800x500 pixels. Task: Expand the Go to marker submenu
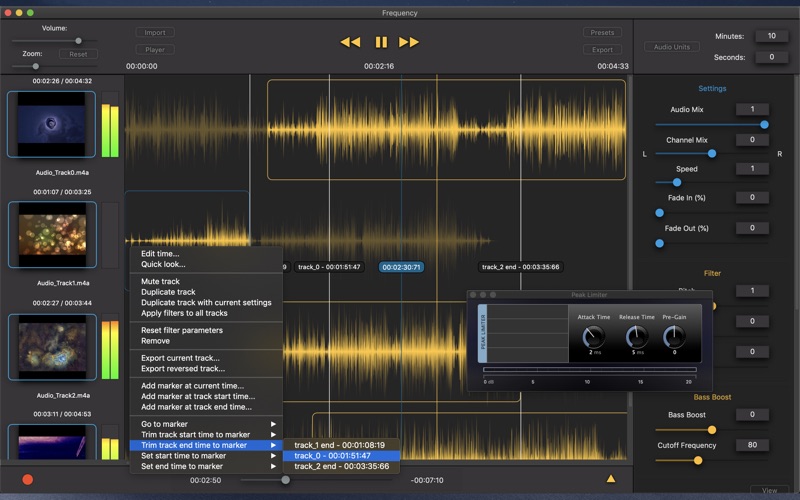pyautogui.click(x=206, y=424)
